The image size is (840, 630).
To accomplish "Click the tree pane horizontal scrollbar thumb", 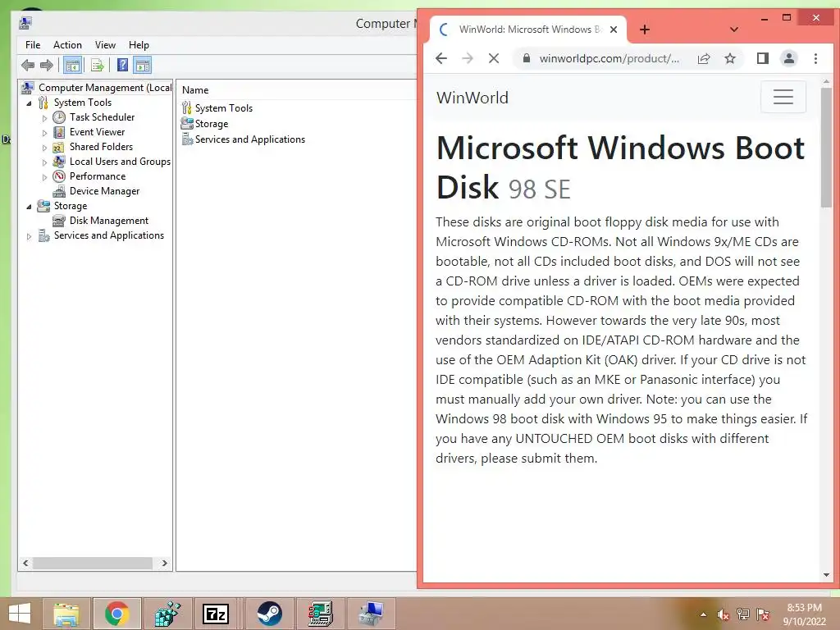I will coord(92,563).
